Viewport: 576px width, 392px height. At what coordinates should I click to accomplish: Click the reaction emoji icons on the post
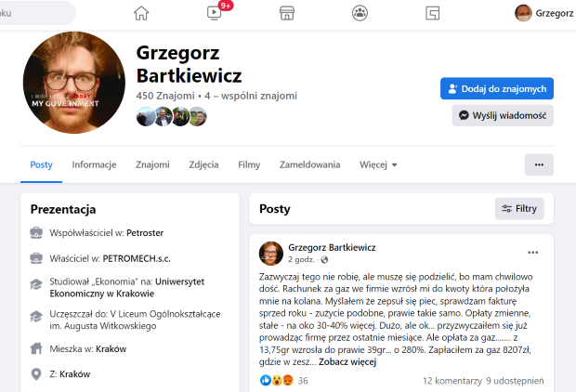click(x=277, y=380)
